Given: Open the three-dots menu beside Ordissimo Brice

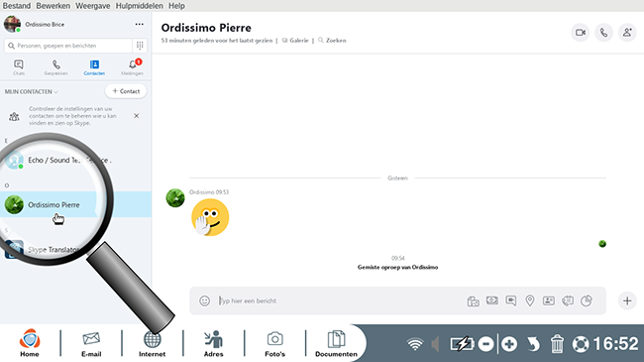Looking at the screenshot, I should (x=140, y=24).
